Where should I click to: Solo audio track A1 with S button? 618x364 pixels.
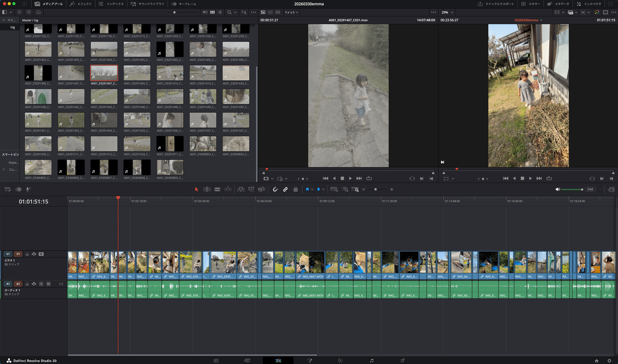(41, 284)
